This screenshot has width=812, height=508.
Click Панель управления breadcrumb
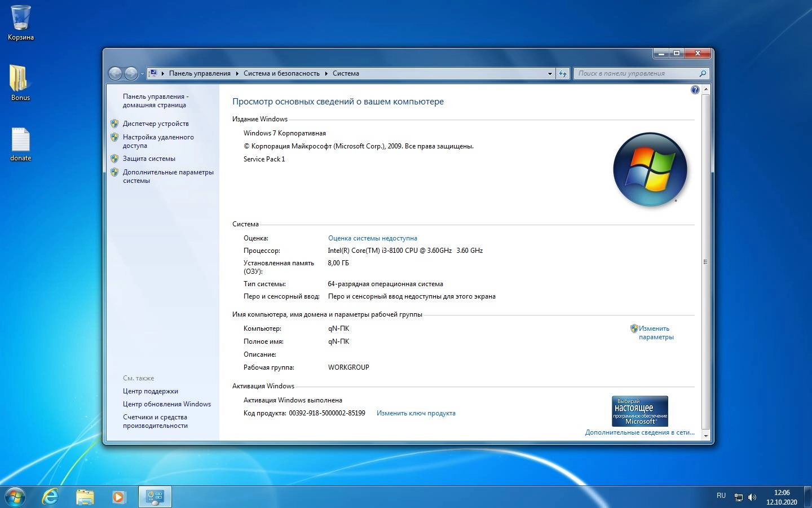200,73
